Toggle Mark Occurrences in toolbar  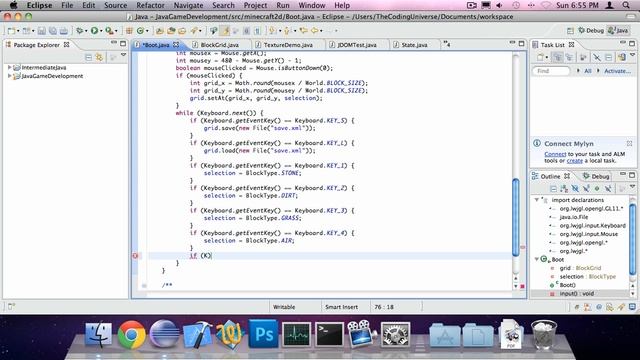point(225,31)
